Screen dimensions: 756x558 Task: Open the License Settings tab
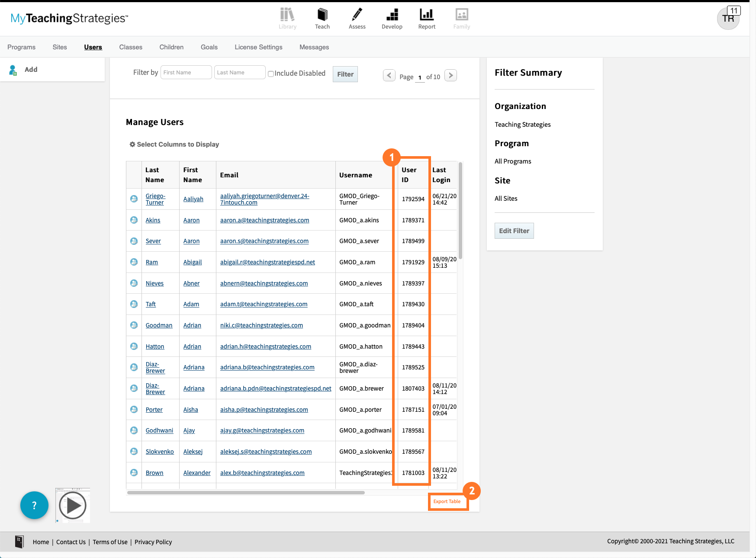coord(258,47)
